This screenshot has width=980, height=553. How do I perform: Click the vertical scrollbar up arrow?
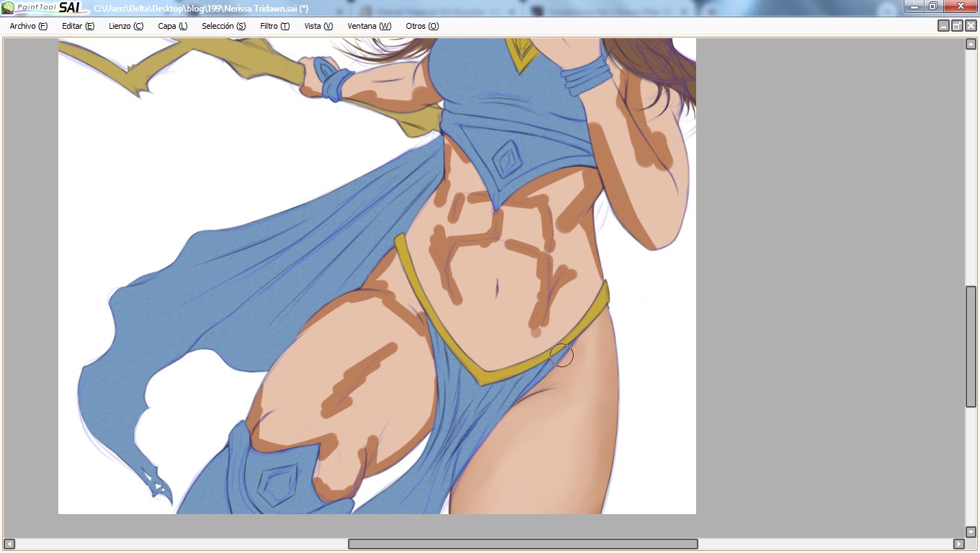[x=971, y=45]
